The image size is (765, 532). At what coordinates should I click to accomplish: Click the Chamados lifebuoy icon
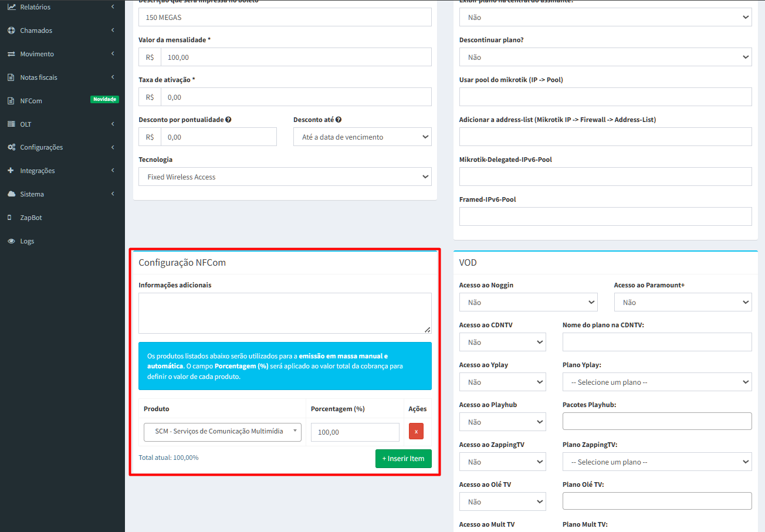pyautogui.click(x=11, y=31)
